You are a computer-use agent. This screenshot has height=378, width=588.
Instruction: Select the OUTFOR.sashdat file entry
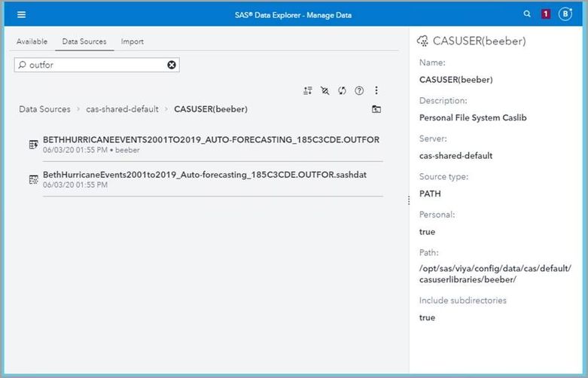click(205, 175)
